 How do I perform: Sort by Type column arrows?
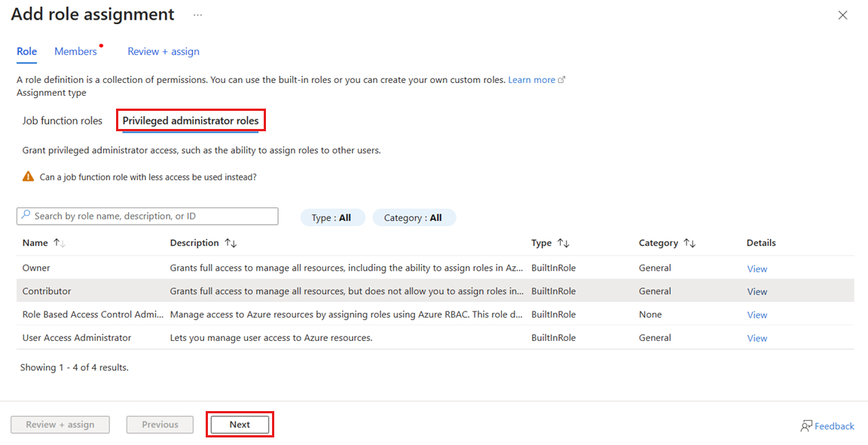pos(563,243)
